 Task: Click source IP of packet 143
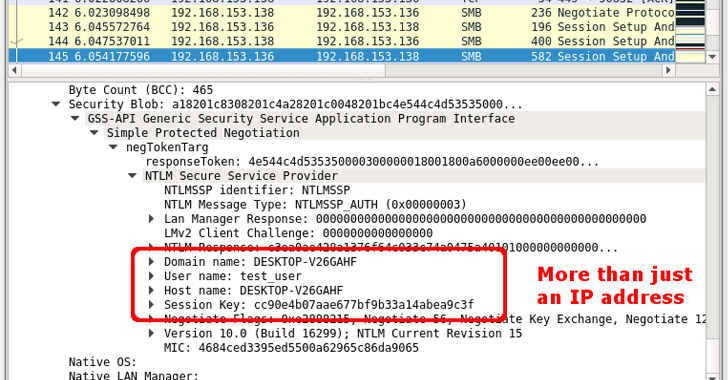coord(222,27)
